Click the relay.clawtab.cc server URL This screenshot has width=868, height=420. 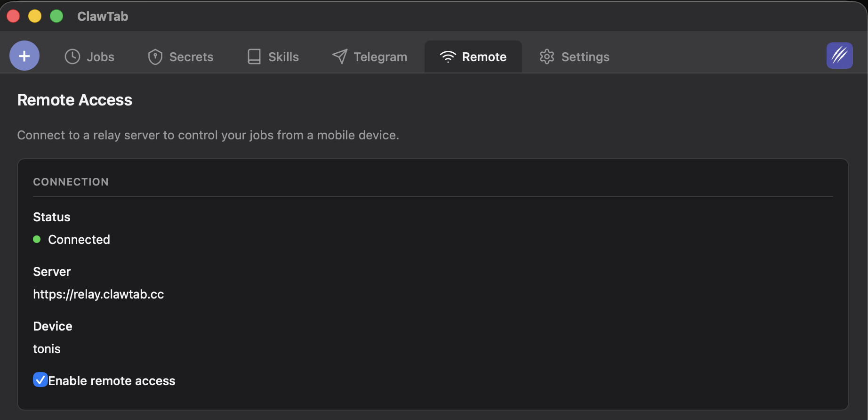[98, 294]
